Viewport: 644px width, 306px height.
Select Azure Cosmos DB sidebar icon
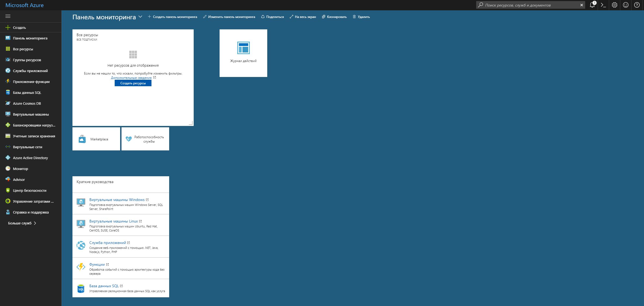coord(7,103)
